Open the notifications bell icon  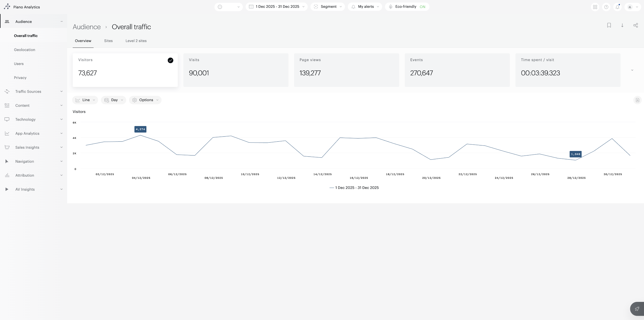tap(617, 7)
